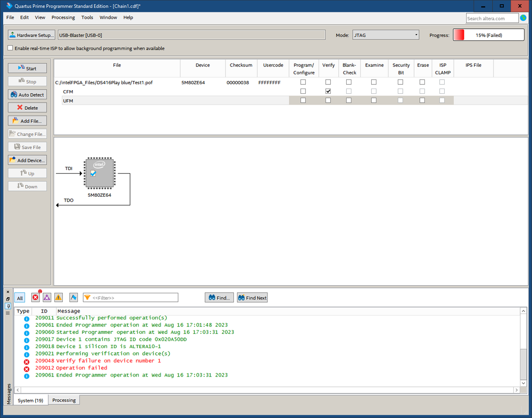The height and width of the screenshot is (418, 532).
Task: Check Examine for UFM row
Action: pos(373,101)
